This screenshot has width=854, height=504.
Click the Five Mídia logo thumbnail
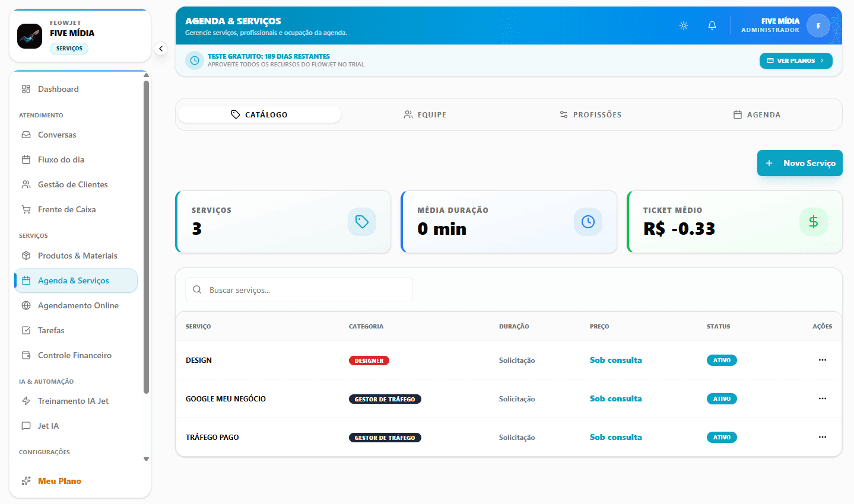click(x=30, y=36)
